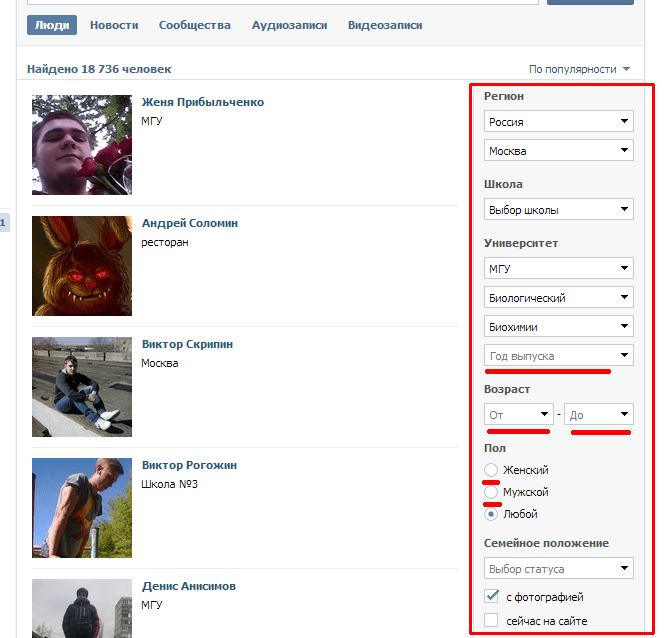Open the Москва city dropdown
The width and height of the screenshot is (668, 638).
click(559, 150)
